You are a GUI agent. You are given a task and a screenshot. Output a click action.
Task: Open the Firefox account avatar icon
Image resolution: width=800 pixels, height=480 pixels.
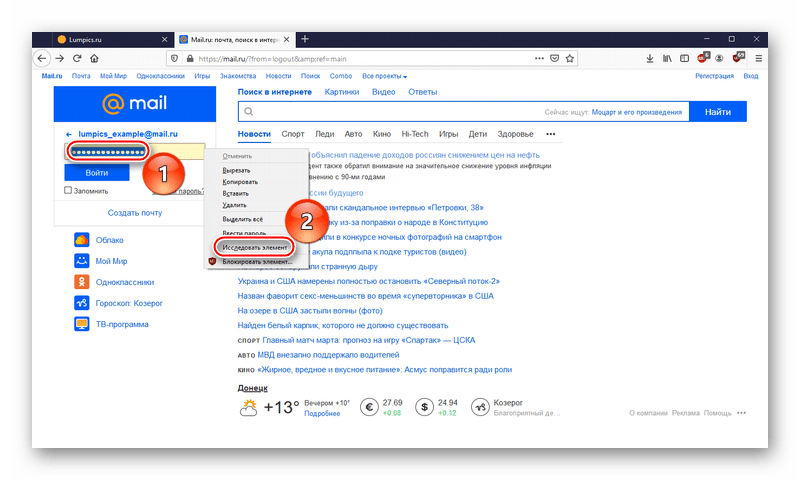coord(719,59)
